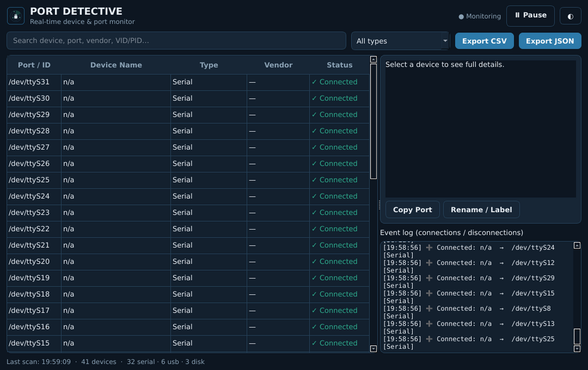Select the /dev/ttyS27 device
This screenshot has width=588, height=370.
[188, 147]
